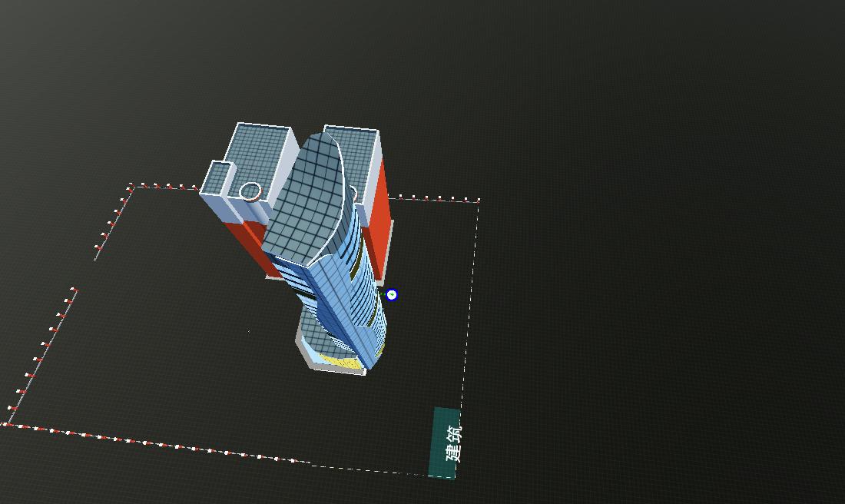This screenshot has height=504, width=845.
Task: Select the yellow podium at the tower base
Action: (340, 360)
